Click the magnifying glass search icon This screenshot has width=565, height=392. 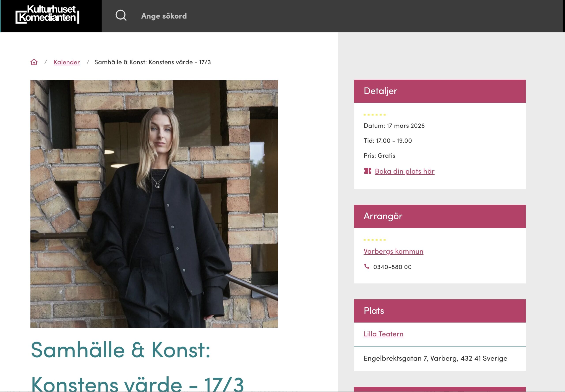pyautogui.click(x=121, y=15)
